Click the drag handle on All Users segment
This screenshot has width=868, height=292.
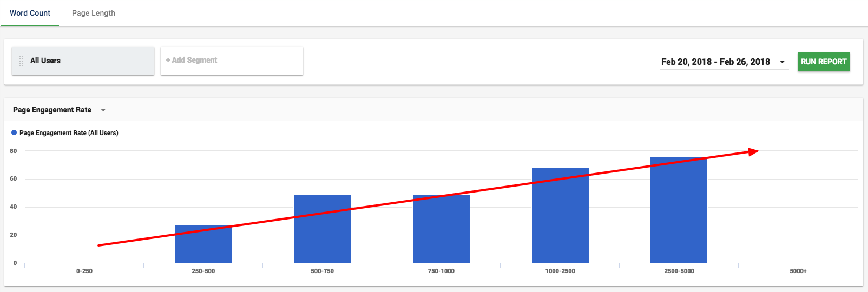click(21, 61)
